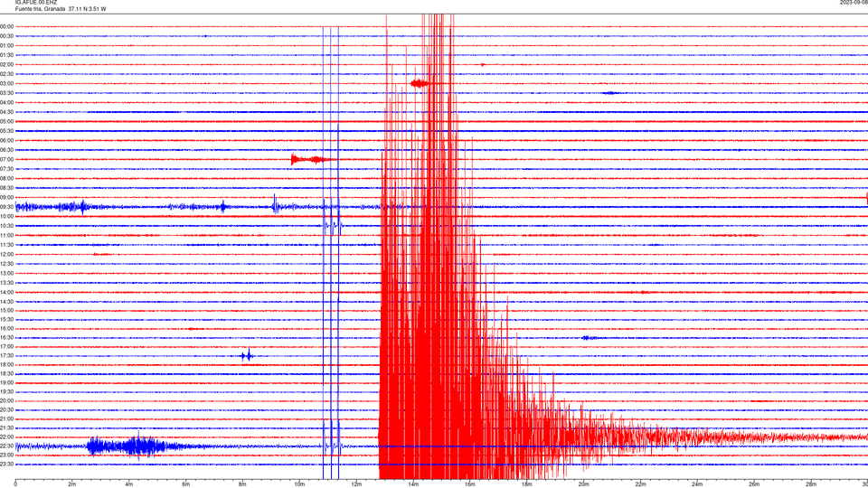Select the 07:30 row label
The image size is (868, 488).
[x=6, y=169]
